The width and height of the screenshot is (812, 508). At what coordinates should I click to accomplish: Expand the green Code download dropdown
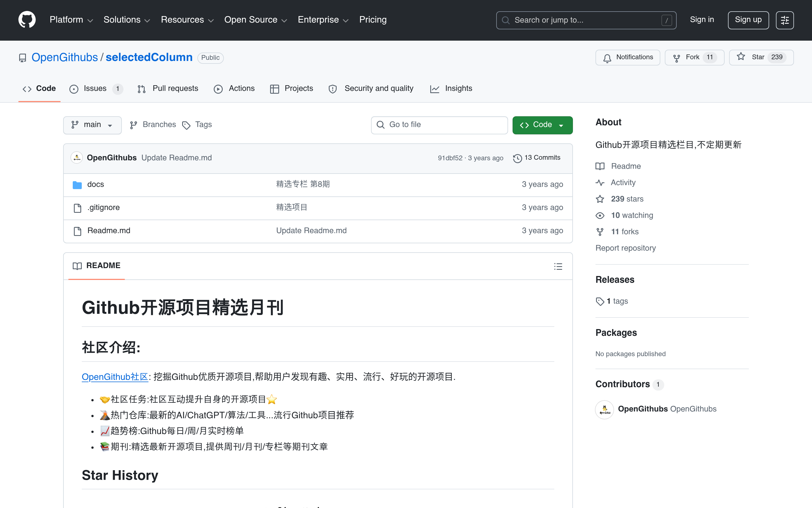[542, 125]
